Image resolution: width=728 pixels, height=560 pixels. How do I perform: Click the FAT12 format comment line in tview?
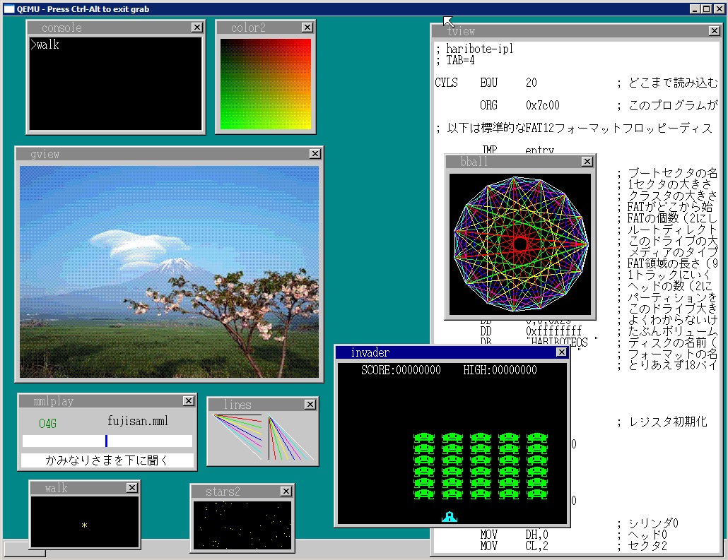574,128
